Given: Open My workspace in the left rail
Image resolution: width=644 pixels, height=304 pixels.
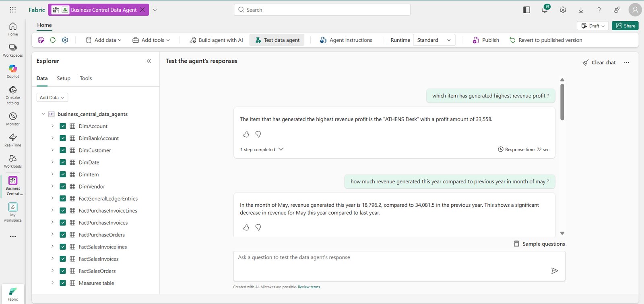Looking at the screenshot, I should [13, 212].
